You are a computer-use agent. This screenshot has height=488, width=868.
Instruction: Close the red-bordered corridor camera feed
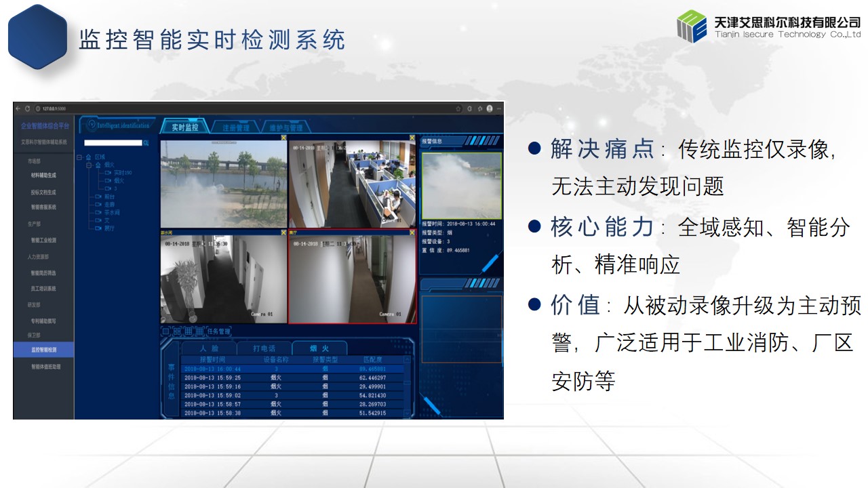pyautogui.click(x=412, y=232)
